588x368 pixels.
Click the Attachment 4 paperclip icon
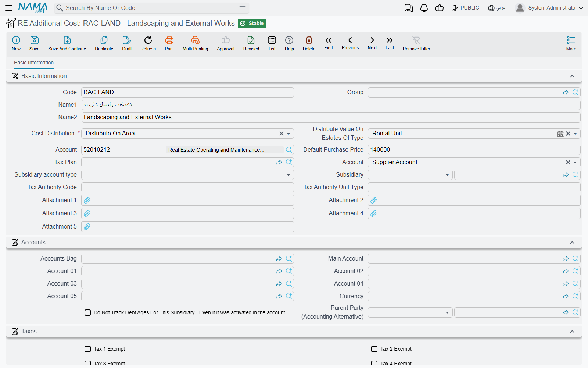coord(374,213)
